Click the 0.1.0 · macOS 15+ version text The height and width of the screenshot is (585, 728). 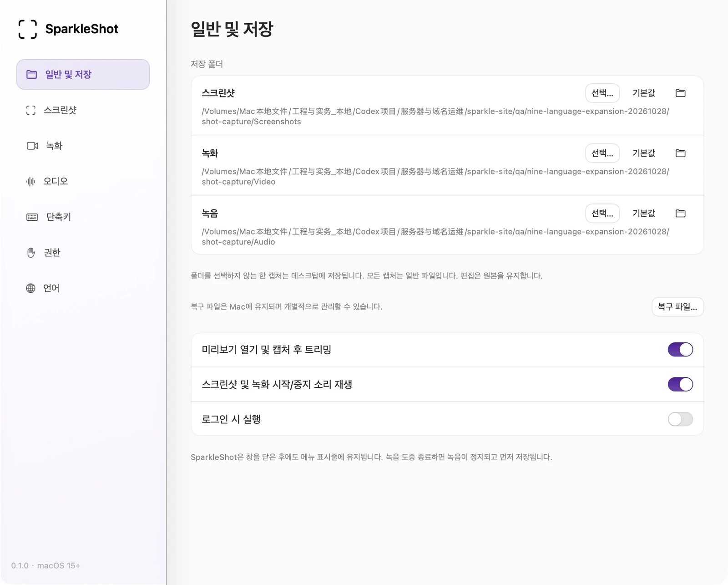(46, 565)
